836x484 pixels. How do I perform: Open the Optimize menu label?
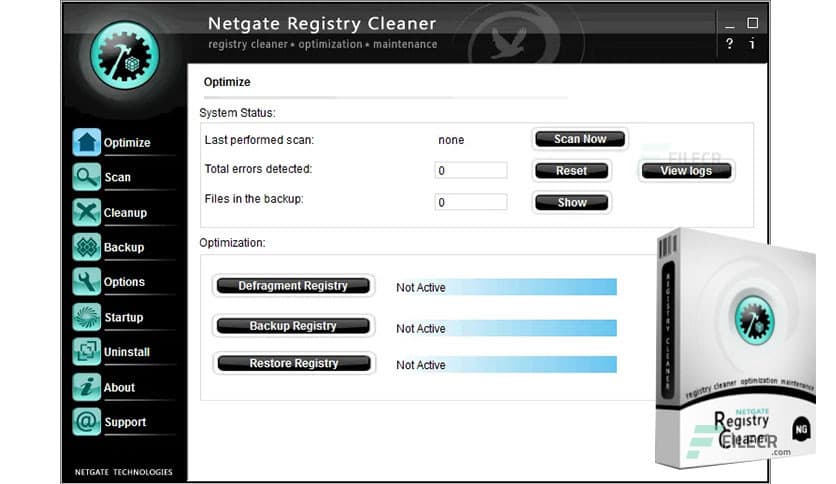point(127,142)
